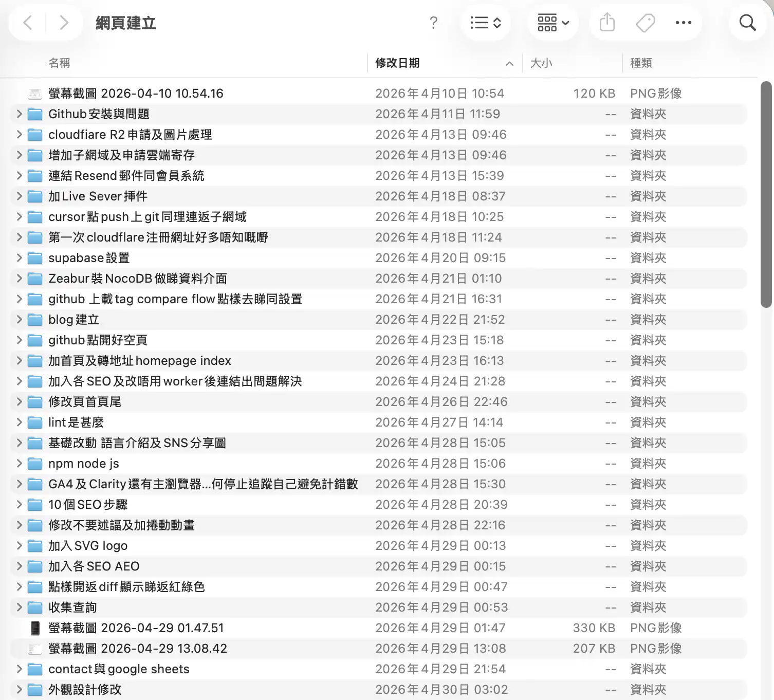Click the Share toolbar icon
This screenshot has width=774, height=700.
pos(607,23)
